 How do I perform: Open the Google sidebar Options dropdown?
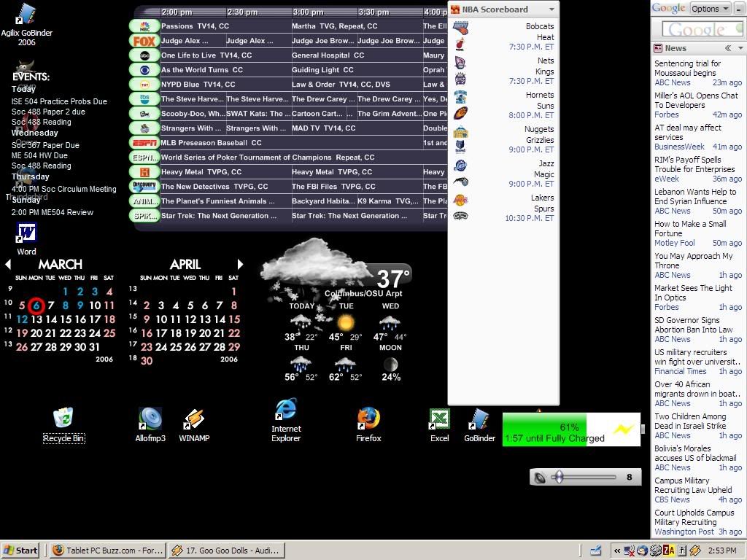tap(711, 9)
